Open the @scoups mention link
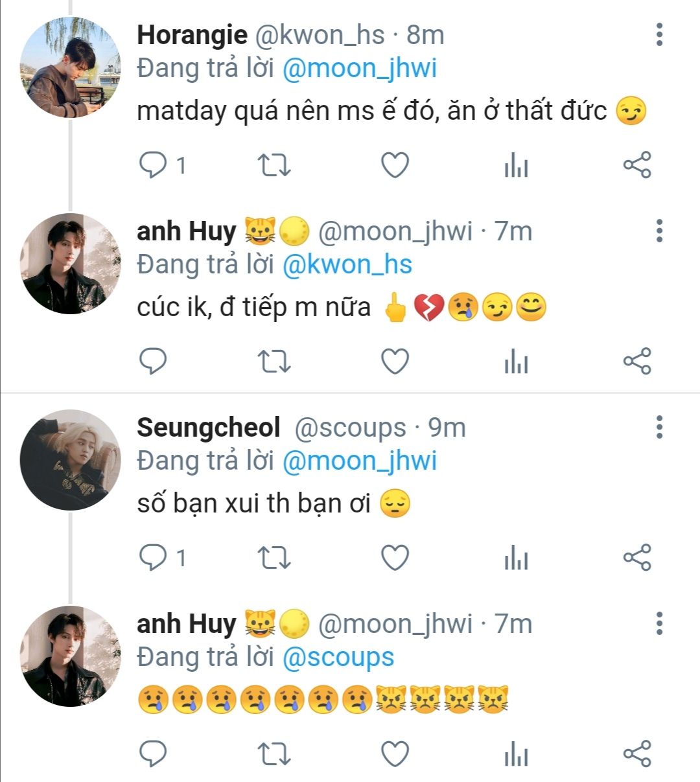The height and width of the screenshot is (782, 700). (338, 658)
